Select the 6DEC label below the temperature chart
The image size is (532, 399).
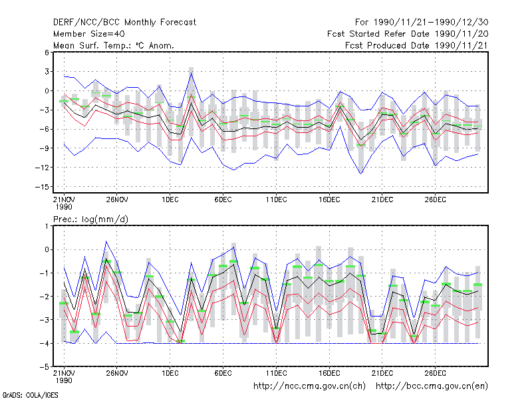coord(223,199)
